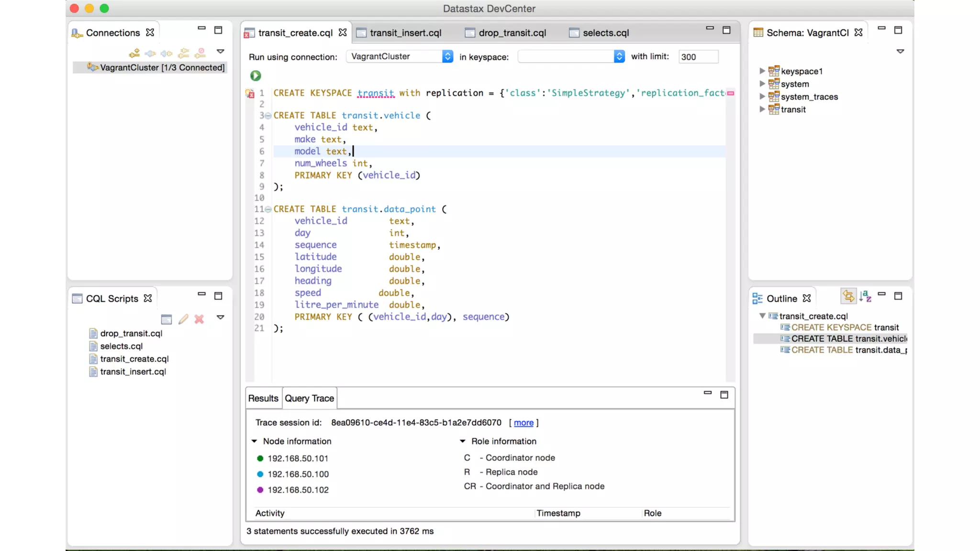Click the green Run script button
Viewport: 980px width, 551px height.
[x=256, y=76]
